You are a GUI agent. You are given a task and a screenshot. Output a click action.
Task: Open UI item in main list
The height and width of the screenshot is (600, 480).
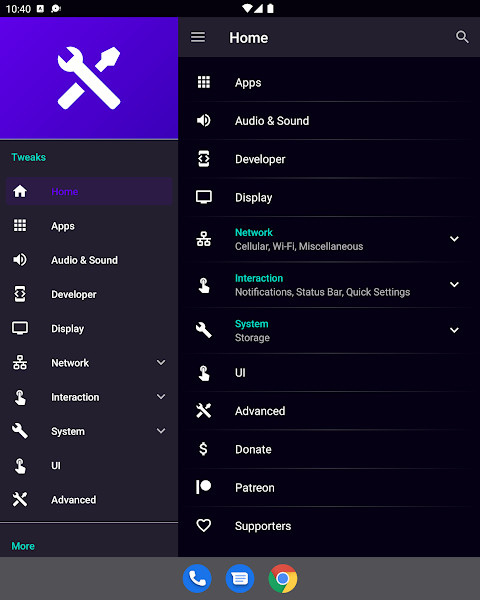coord(329,372)
